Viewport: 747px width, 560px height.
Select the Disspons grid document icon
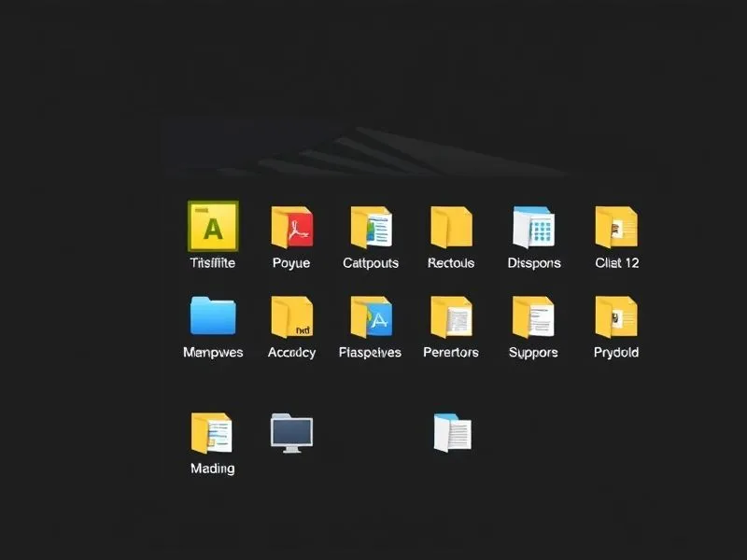pyautogui.click(x=534, y=227)
